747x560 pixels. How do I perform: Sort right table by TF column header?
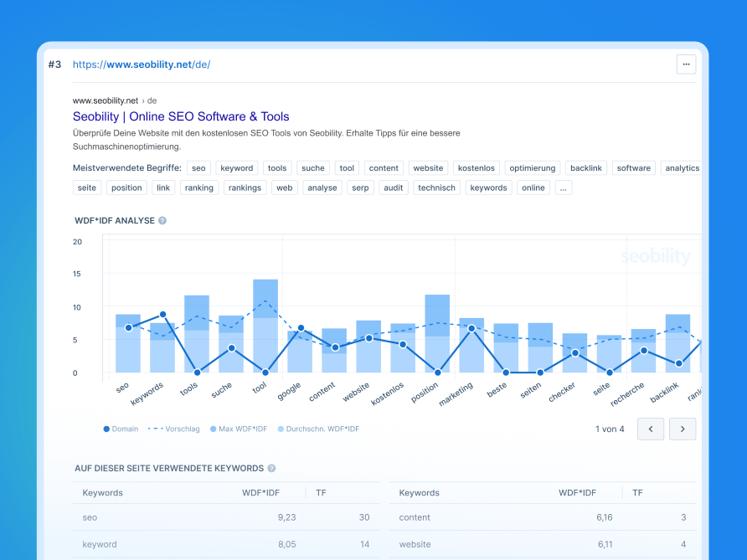click(637, 493)
